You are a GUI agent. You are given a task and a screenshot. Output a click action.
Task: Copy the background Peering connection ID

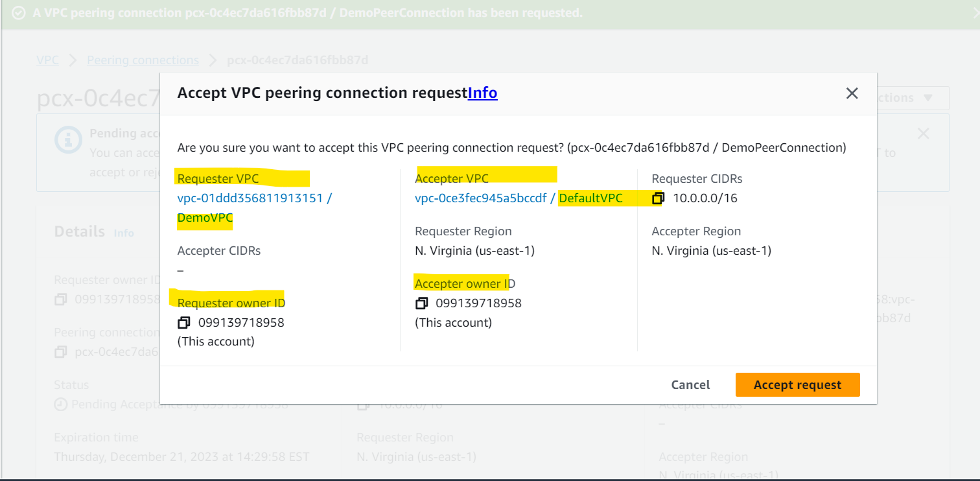(60, 352)
